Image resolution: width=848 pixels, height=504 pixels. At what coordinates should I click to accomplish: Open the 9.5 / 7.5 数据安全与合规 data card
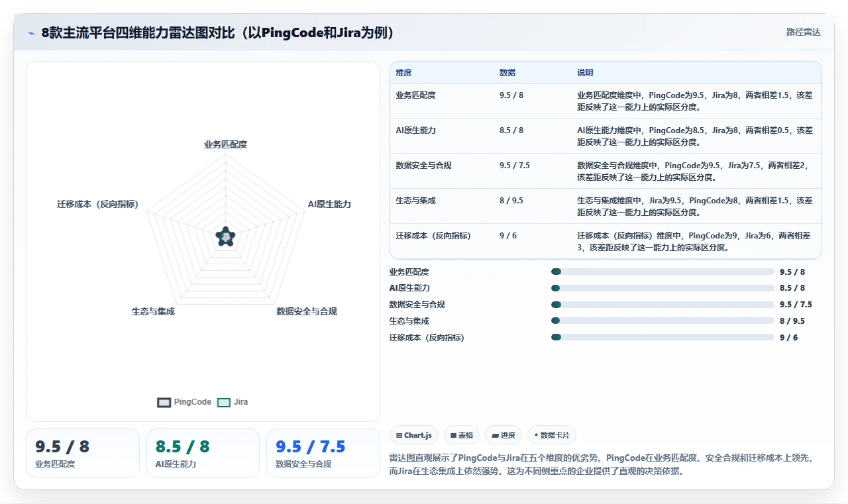[323, 453]
